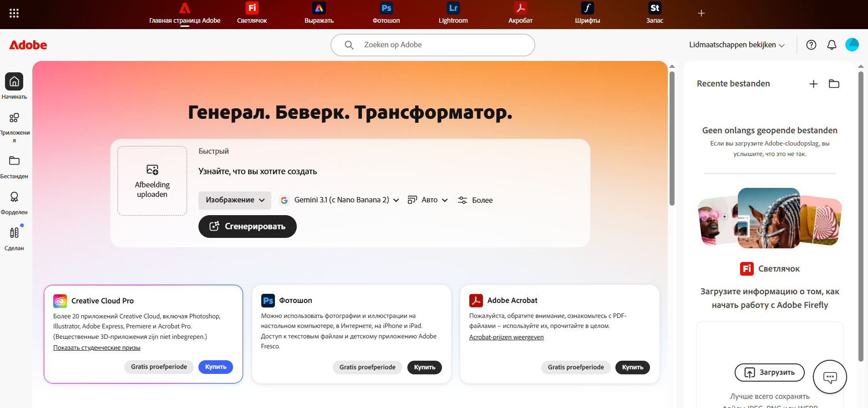Open the Gemini 3.1 model dropdown
Image resolution: width=868 pixels, height=408 pixels.
[340, 200]
